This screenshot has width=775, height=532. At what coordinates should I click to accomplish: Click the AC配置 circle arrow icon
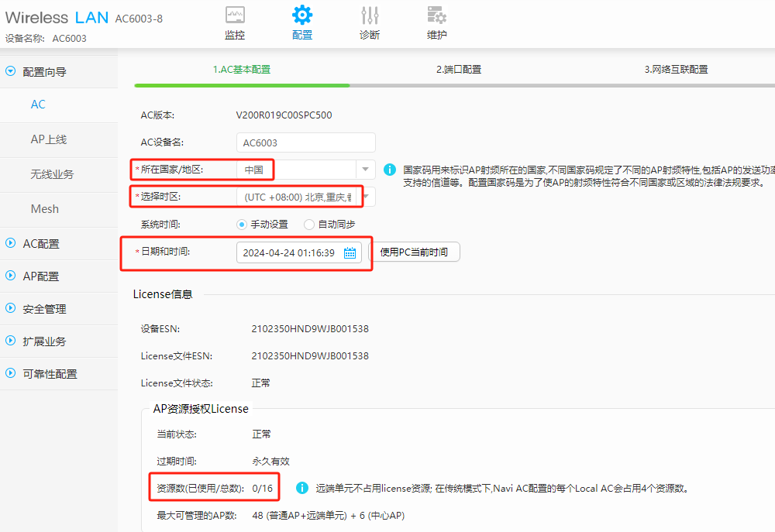point(10,243)
